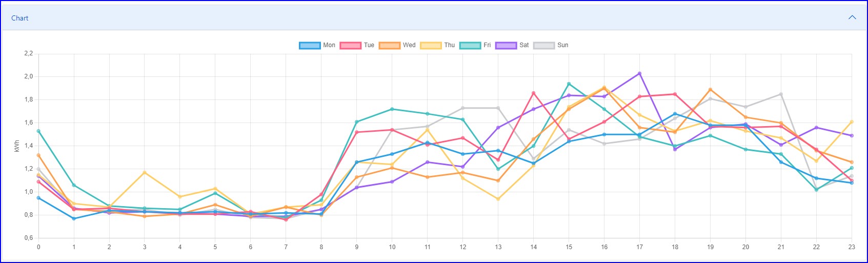Image resolution: width=868 pixels, height=263 pixels.
Task: Click the teal Fri legend swatch
Action: tap(470, 45)
